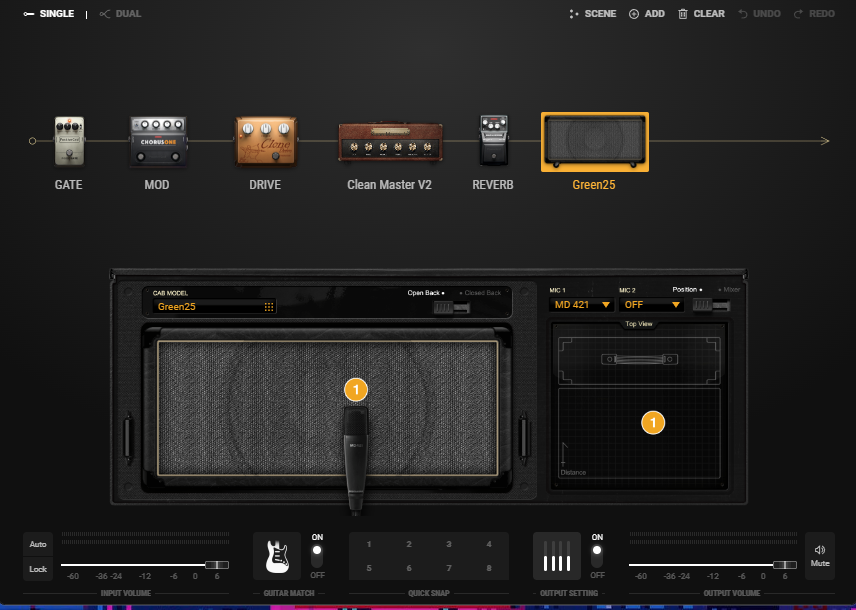Switch to DUAL signal path mode

point(121,14)
